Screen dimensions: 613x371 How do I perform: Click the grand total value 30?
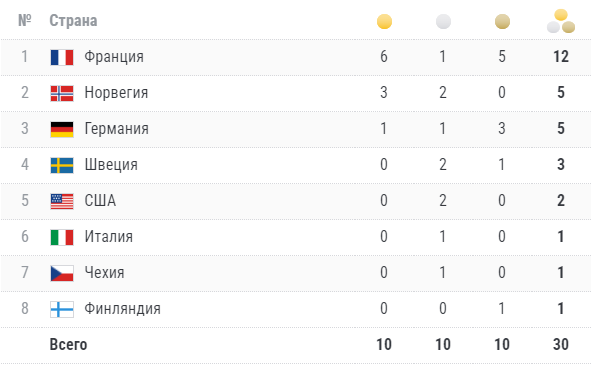(x=561, y=344)
